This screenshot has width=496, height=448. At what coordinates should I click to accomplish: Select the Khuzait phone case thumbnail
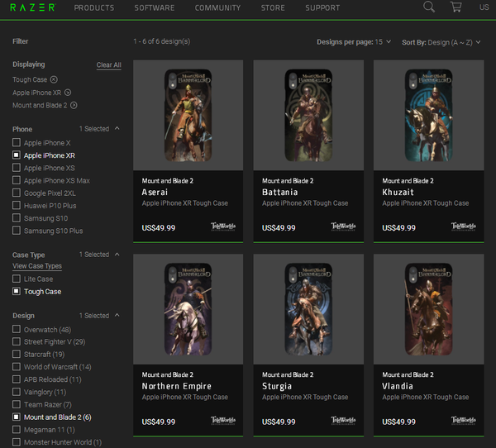coord(428,115)
